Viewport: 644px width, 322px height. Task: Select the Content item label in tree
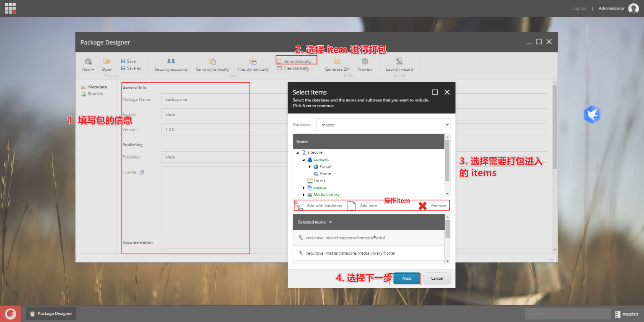321,160
